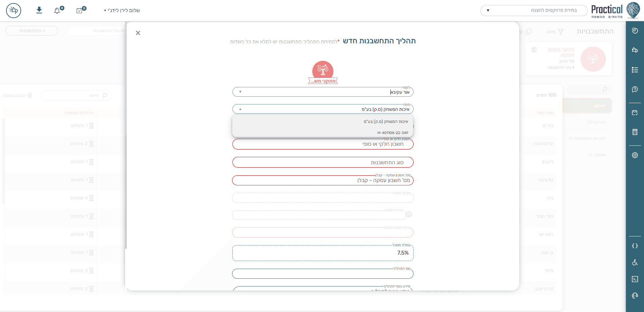644x312 pixels.
Task: Click the info icon beside the dashed field
Action: click(409, 214)
